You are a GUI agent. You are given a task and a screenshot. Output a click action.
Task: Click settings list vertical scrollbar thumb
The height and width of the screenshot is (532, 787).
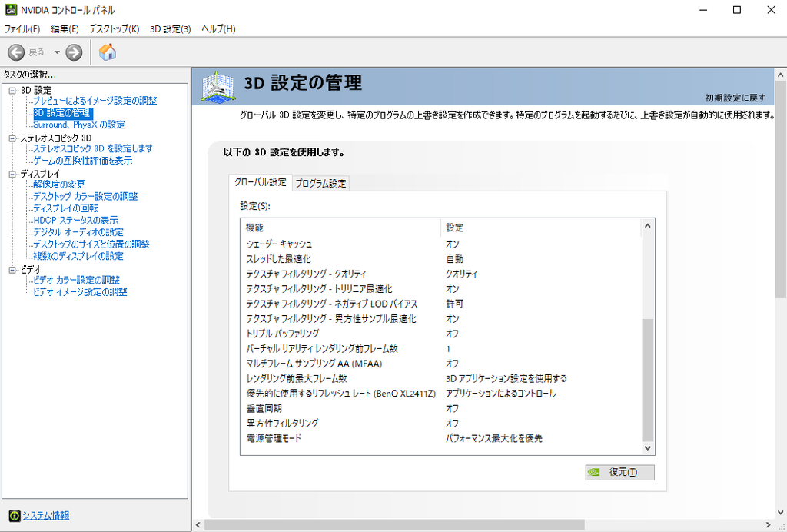647,380
